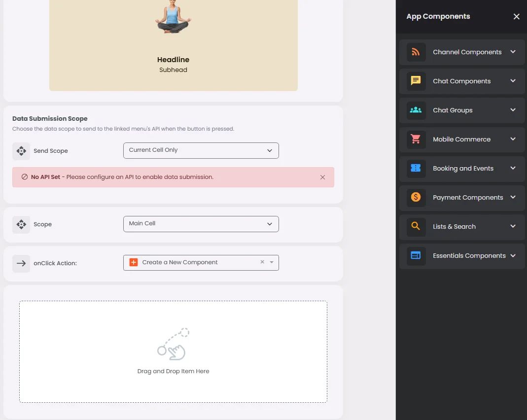Click the No API Set prohibited icon

(25, 177)
